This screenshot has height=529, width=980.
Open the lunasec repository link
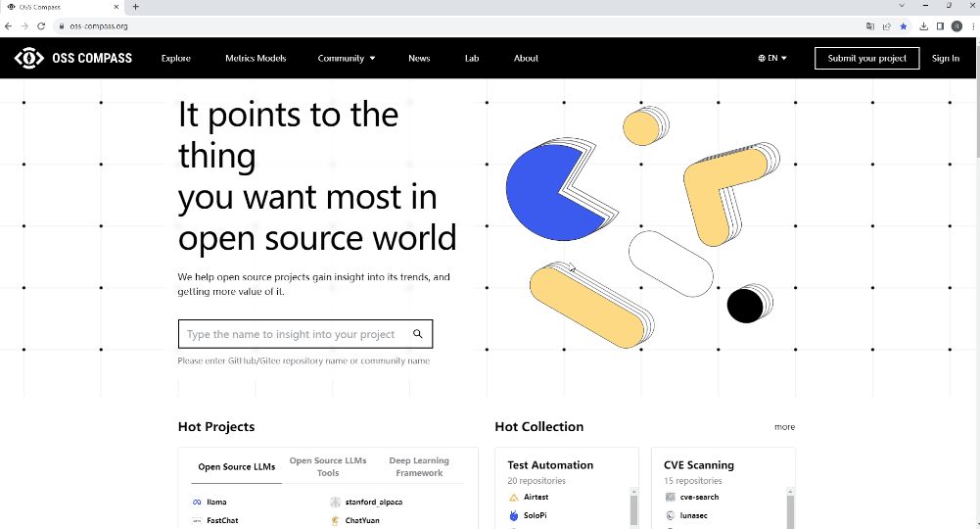694,515
